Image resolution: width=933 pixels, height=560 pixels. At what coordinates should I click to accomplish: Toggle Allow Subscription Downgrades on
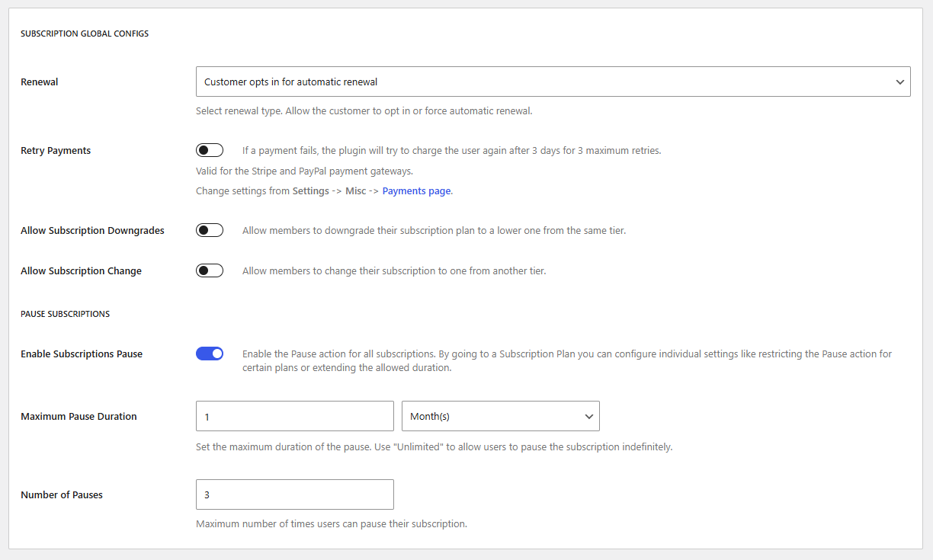(x=210, y=229)
